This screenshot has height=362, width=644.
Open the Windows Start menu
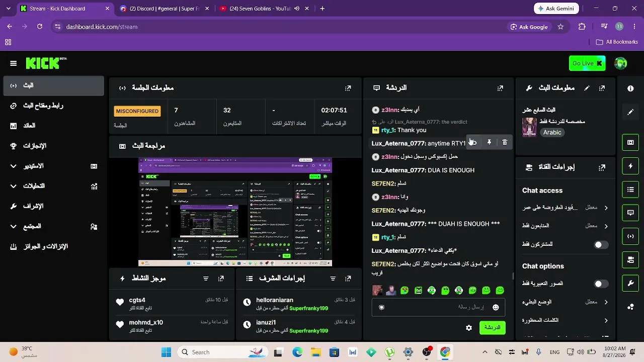(166, 352)
